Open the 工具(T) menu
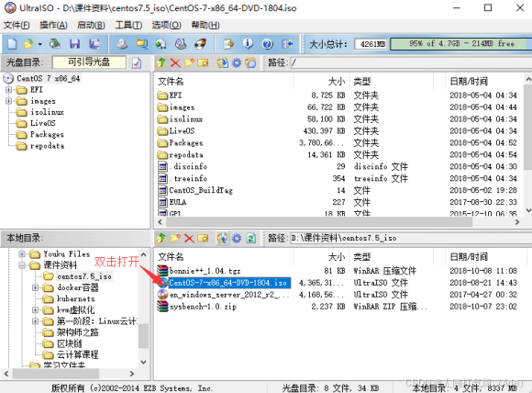This screenshot has width=532, height=393. (x=128, y=25)
